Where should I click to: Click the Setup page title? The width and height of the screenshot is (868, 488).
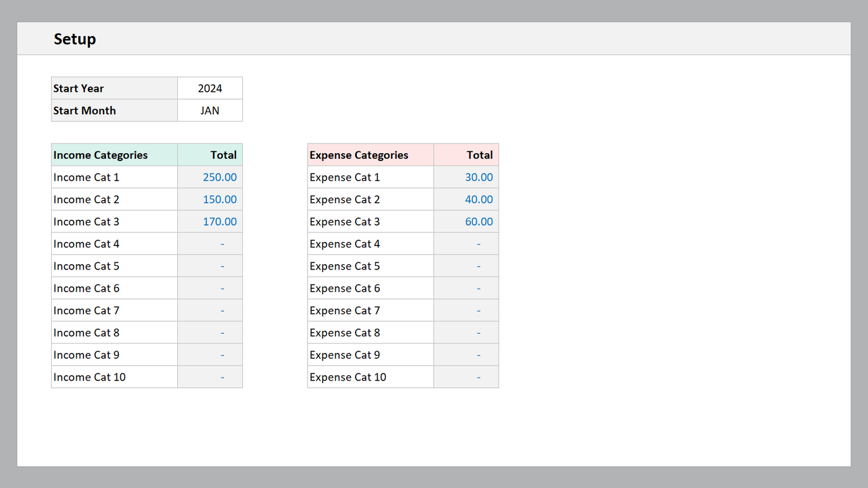click(x=74, y=39)
